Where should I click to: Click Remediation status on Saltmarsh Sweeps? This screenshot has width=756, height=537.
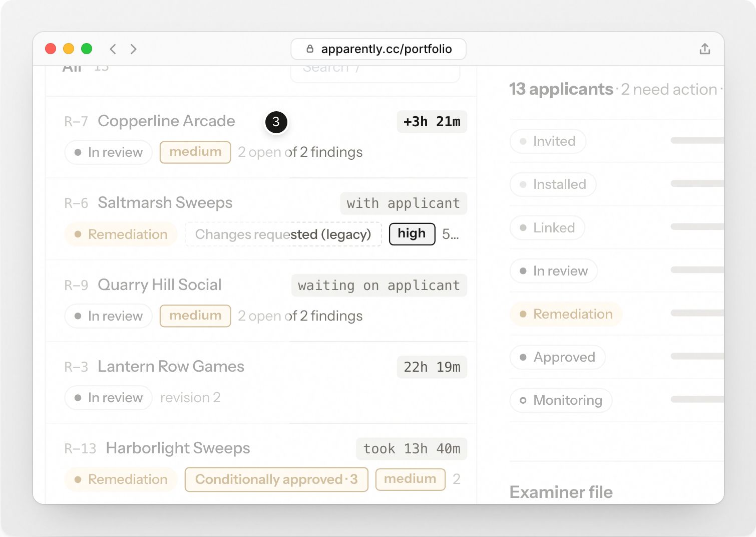pyautogui.click(x=121, y=234)
